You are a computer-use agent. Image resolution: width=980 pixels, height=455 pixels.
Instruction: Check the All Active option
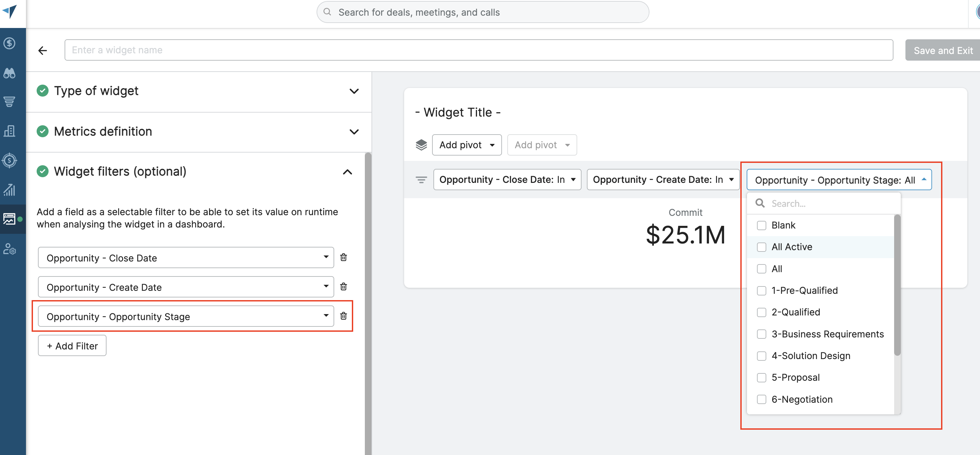coord(761,247)
